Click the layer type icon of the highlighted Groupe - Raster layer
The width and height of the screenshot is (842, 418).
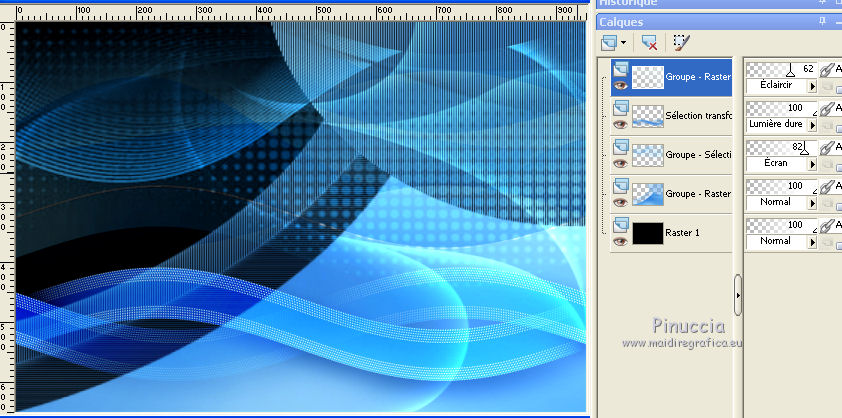point(621,68)
